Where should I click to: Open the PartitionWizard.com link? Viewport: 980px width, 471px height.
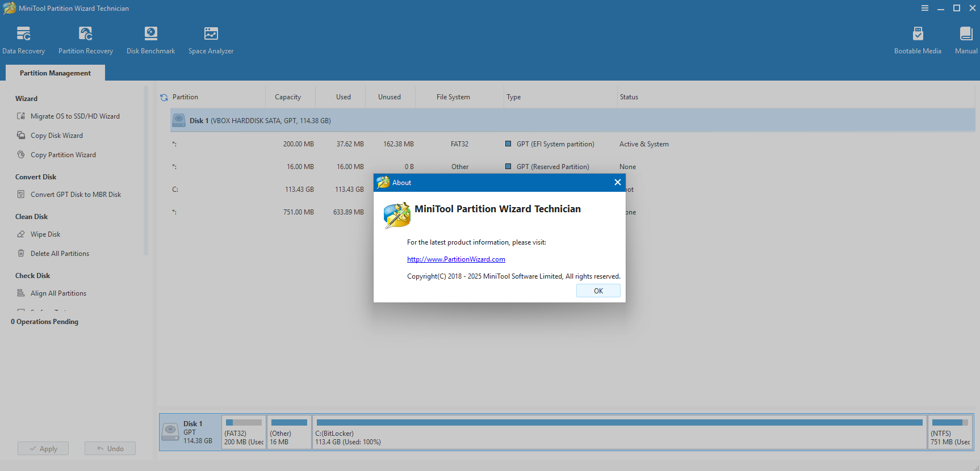coord(456,259)
